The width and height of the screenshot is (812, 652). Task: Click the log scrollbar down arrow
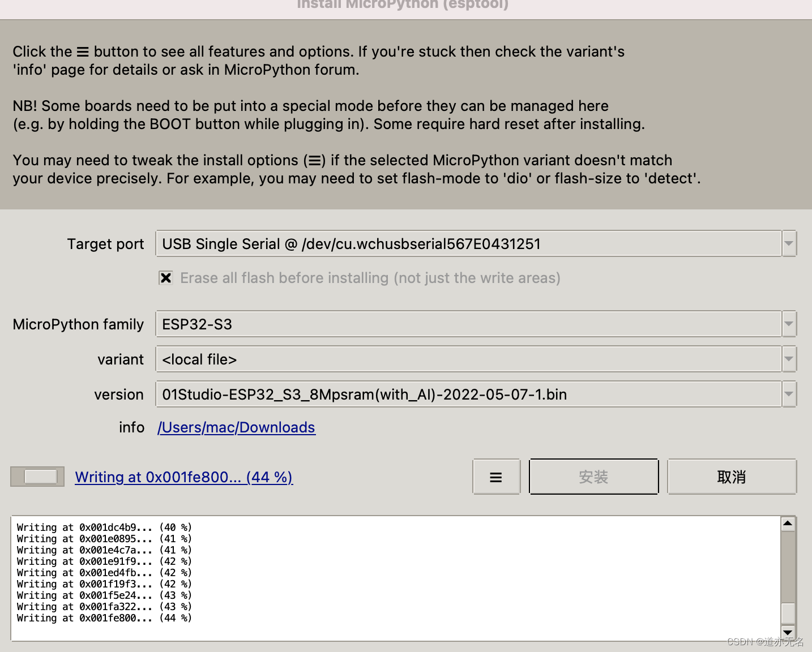788,632
